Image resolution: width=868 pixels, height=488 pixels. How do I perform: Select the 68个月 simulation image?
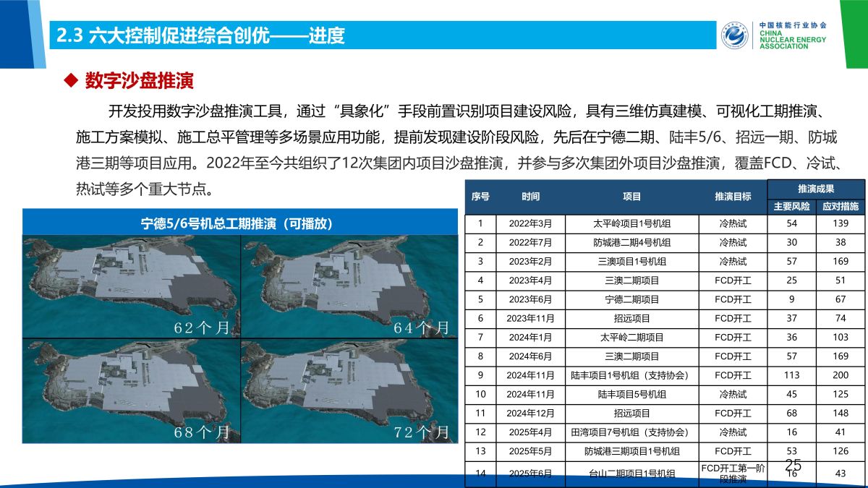click(x=131, y=391)
